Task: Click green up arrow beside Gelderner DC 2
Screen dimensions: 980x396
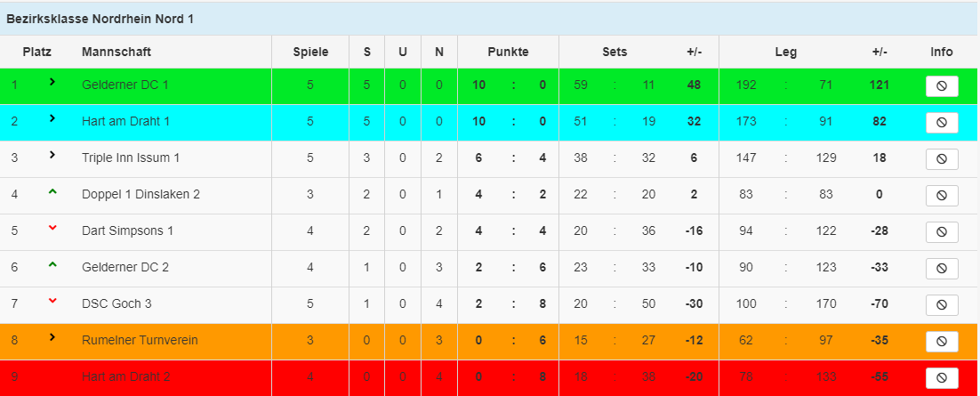Action: (52, 265)
